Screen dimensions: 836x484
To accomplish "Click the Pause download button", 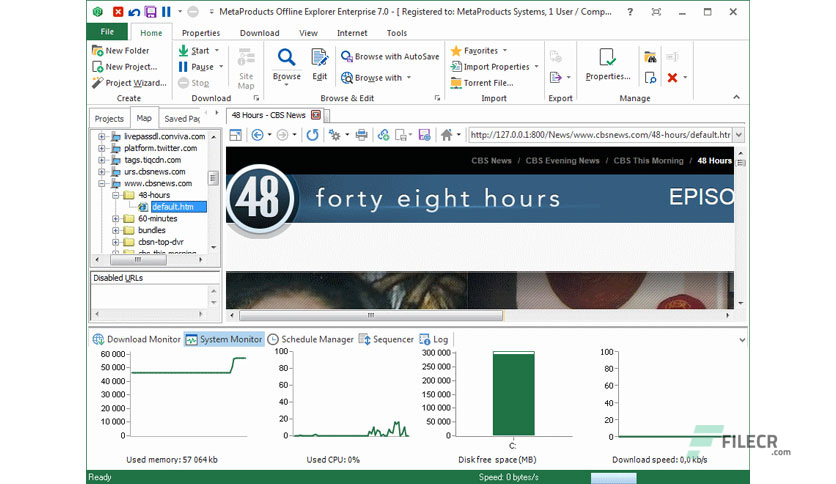I will [196, 67].
